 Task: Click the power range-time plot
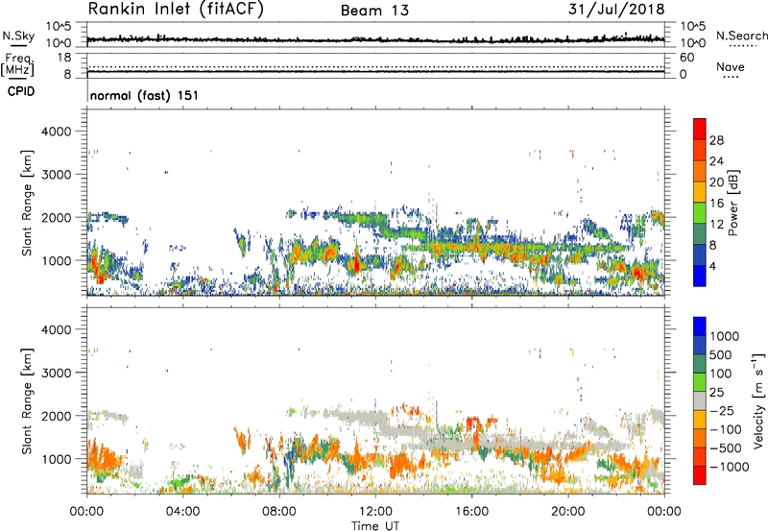375,203
